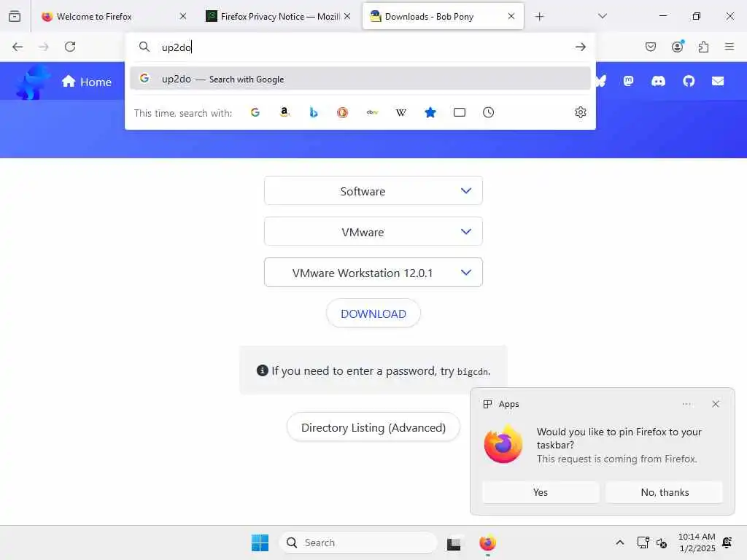Search this time with Bing icon
Screen dimensions: 747x560
click(x=314, y=112)
